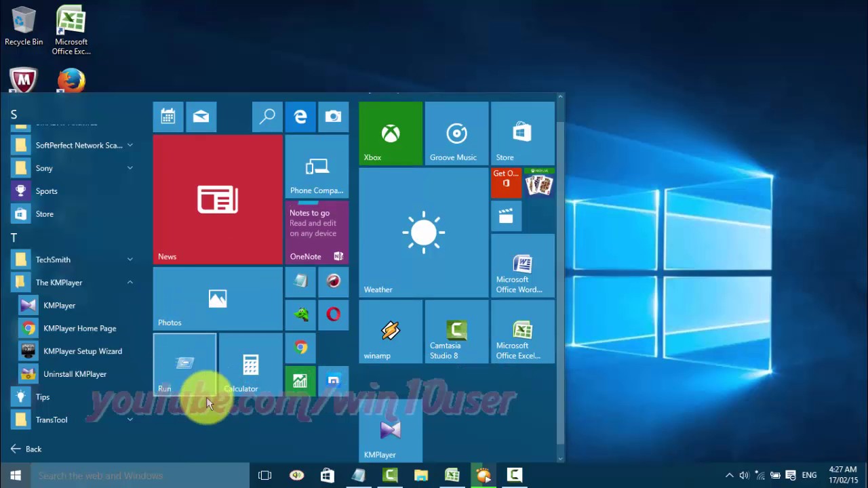868x488 pixels.
Task: Open the Microsoft Office Word tile
Action: coord(522,266)
